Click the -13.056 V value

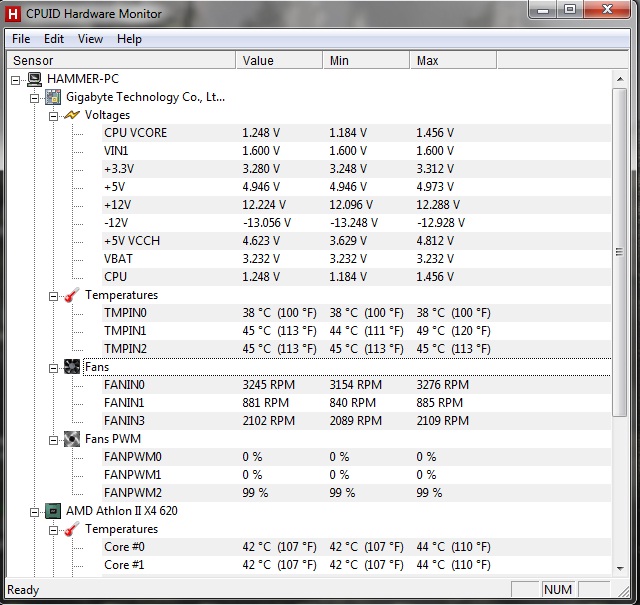click(x=267, y=223)
